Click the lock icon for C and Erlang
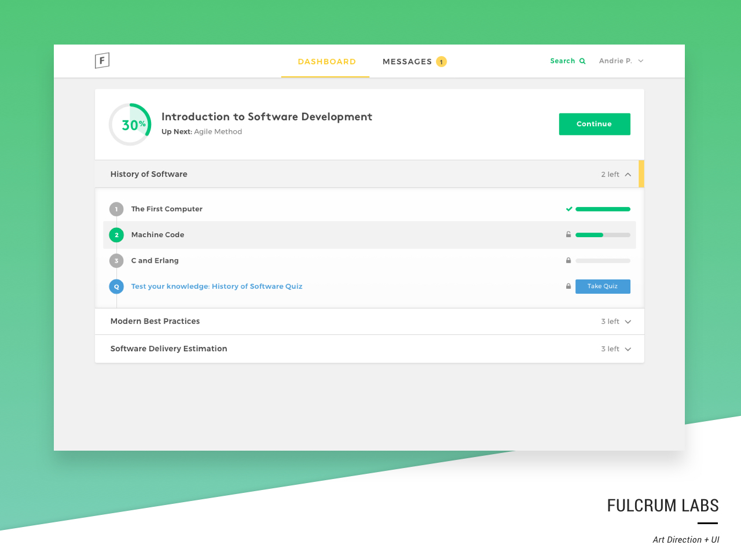Screen dimensions: 741x560 point(568,260)
